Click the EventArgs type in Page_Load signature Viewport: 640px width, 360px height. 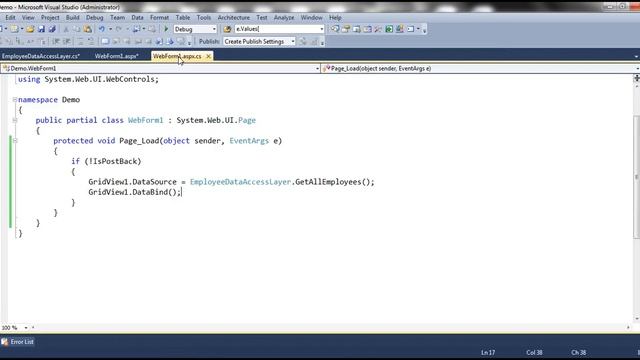tap(249, 141)
